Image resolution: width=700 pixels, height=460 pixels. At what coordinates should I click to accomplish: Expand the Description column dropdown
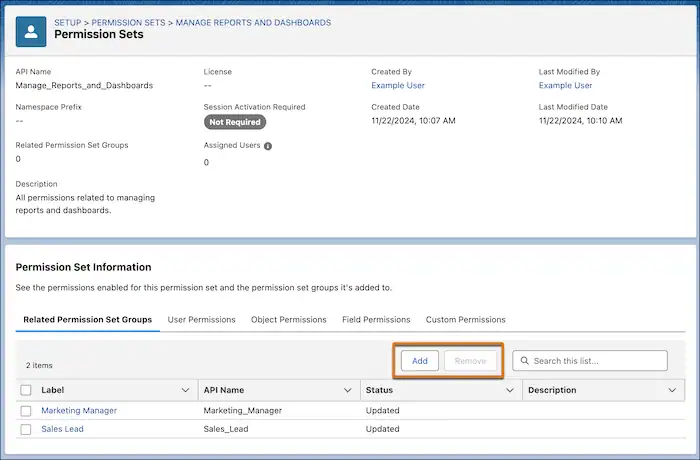670,390
